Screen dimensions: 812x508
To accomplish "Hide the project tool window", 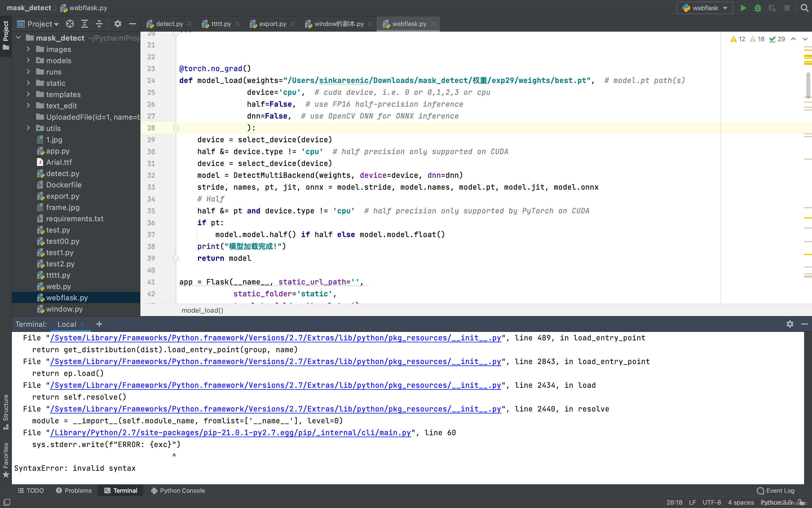I will pos(132,24).
